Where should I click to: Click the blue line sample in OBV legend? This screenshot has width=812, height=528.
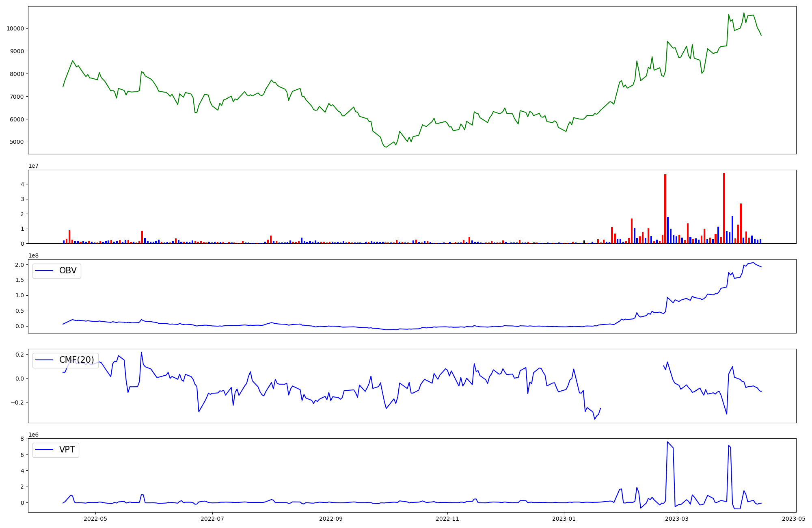45,270
